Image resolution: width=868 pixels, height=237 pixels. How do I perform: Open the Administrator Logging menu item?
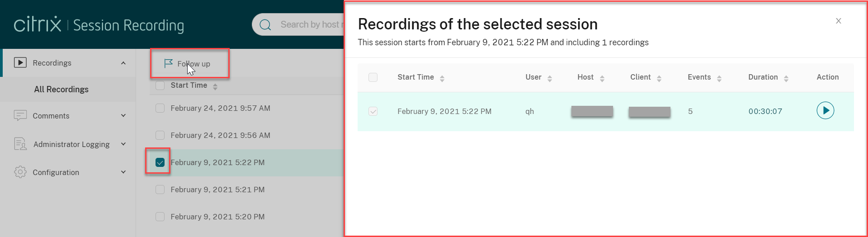point(71,144)
